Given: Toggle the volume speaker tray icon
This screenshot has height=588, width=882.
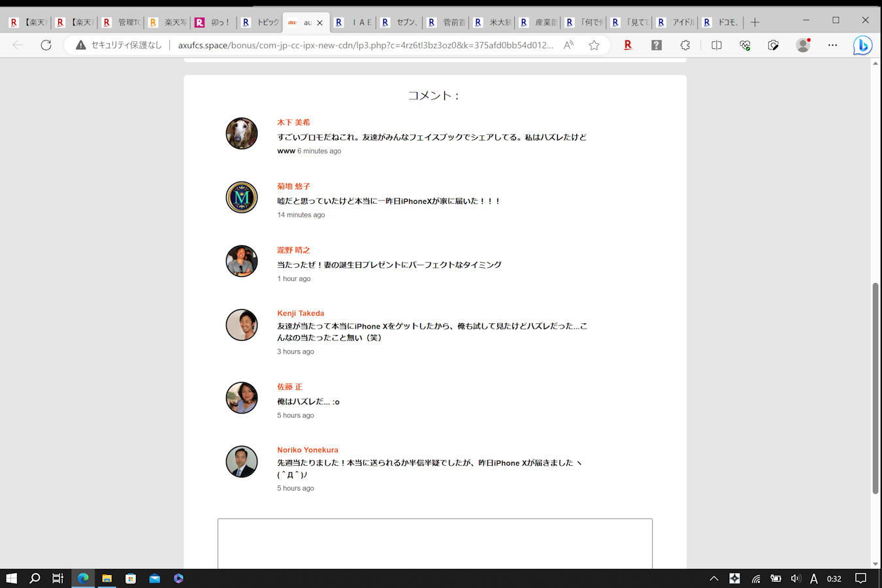Looking at the screenshot, I should point(795,578).
